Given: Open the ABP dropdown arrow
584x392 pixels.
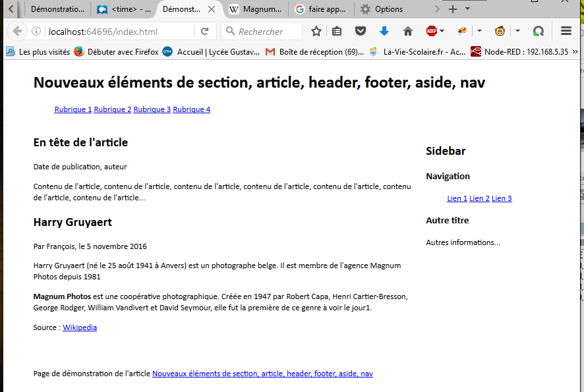Looking at the screenshot, I should (x=442, y=31).
